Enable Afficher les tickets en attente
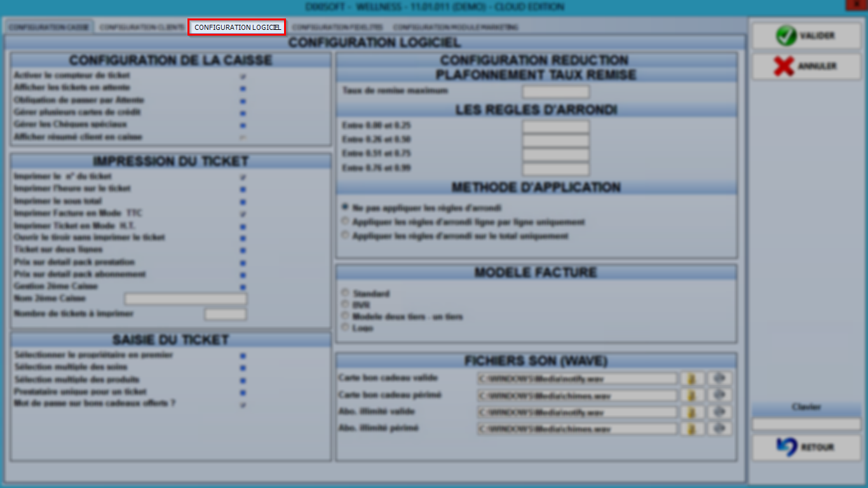The width and height of the screenshot is (868, 488). tap(243, 88)
